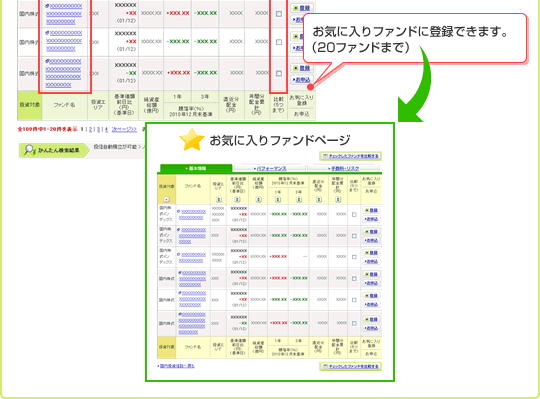Screen dimensions: 540x399
Task: Click 登録 in upper table's first row
Action: 302,8
